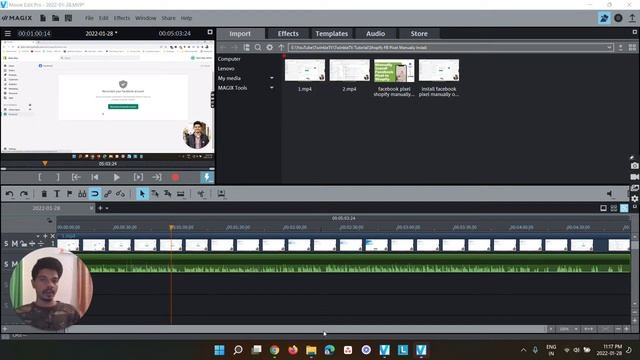Click the Media Pool search icon
The height and width of the screenshot is (360, 640).
click(x=258, y=47)
